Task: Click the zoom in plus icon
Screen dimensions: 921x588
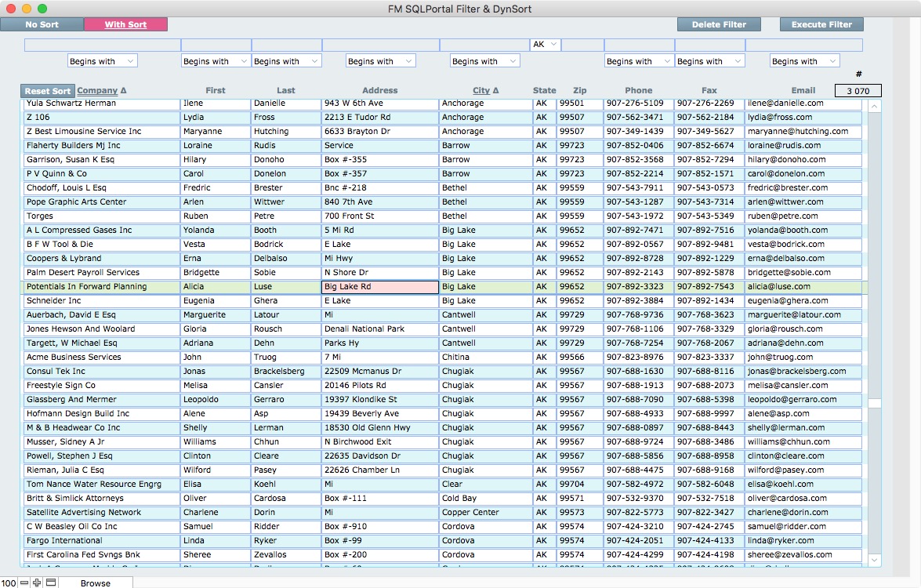Action: (x=37, y=583)
